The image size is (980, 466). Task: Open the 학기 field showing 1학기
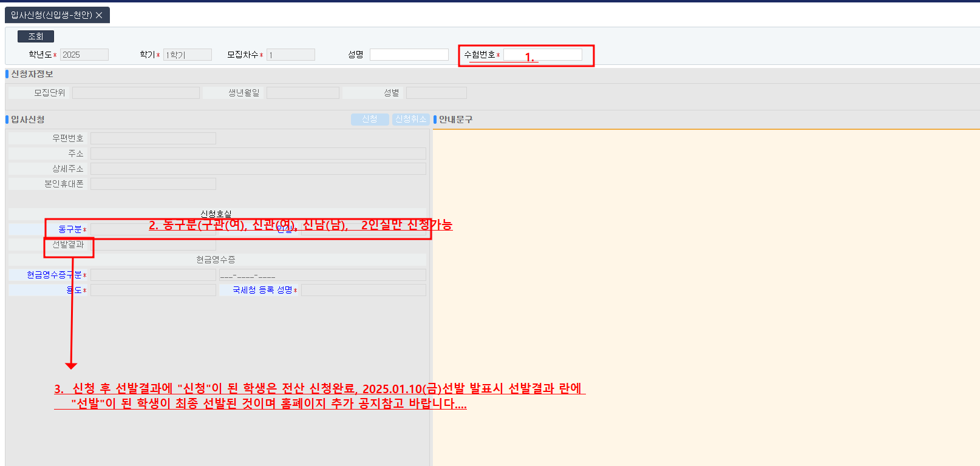click(x=187, y=55)
